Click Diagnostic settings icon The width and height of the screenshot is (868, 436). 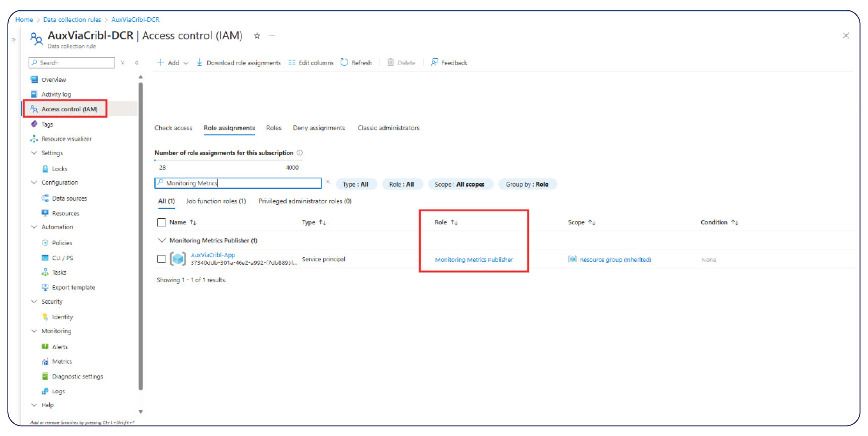click(45, 376)
